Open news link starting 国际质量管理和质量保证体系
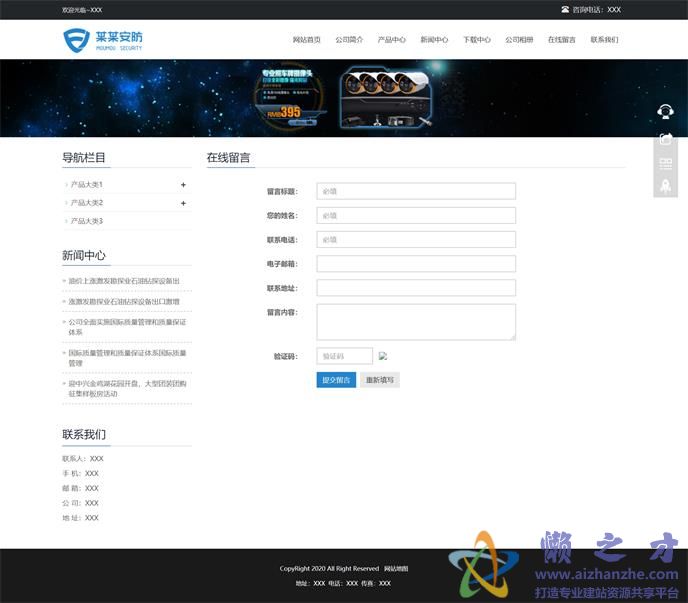The image size is (688, 603). coord(127,358)
